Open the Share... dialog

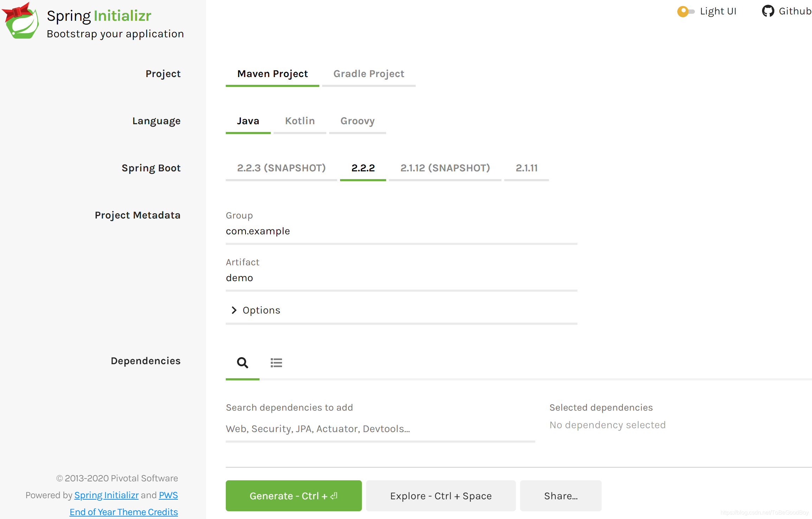pos(561,496)
